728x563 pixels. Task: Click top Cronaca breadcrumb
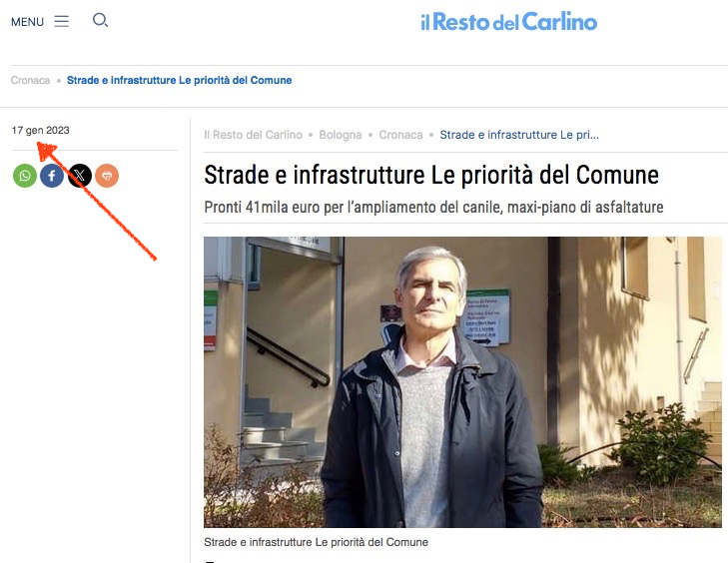[x=30, y=80]
